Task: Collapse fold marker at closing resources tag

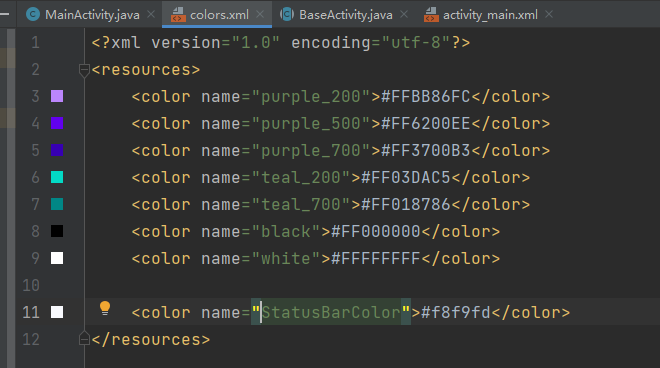Action: coord(84,339)
